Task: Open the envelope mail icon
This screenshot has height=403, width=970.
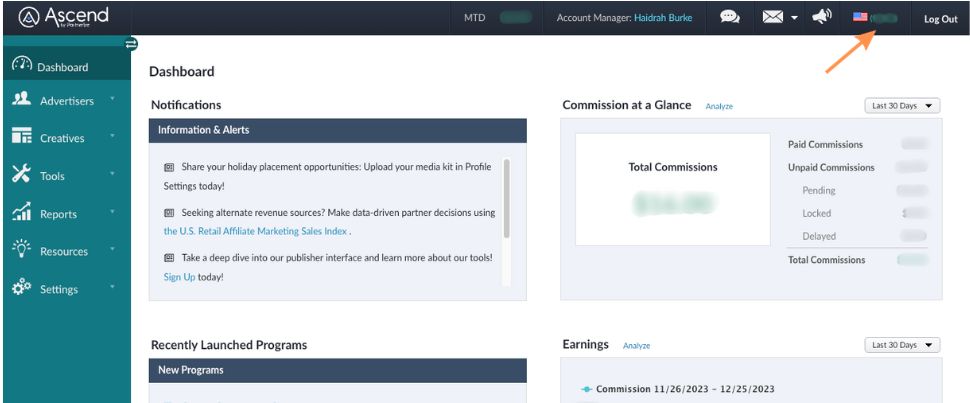Action: (772, 18)
